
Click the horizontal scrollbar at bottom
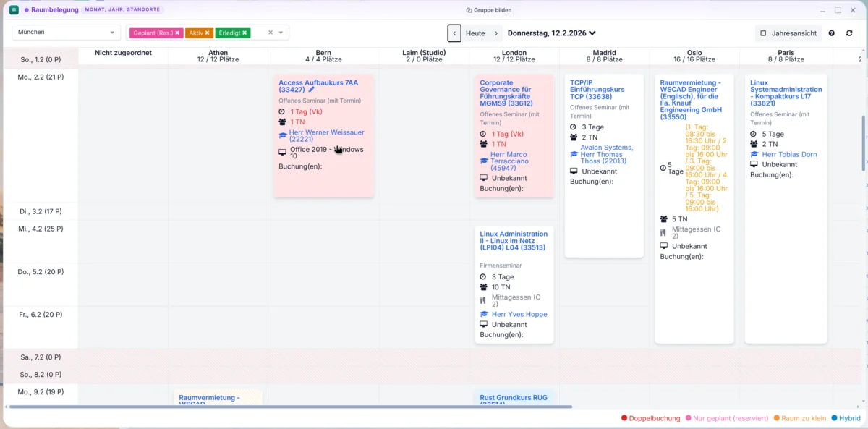[289, 407]
